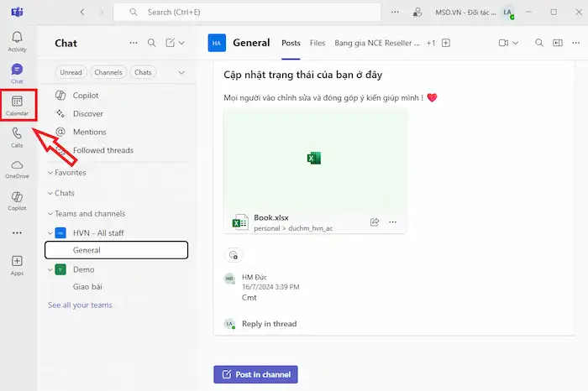
Task: Expand the Favorites section
Action: [50, 173]
